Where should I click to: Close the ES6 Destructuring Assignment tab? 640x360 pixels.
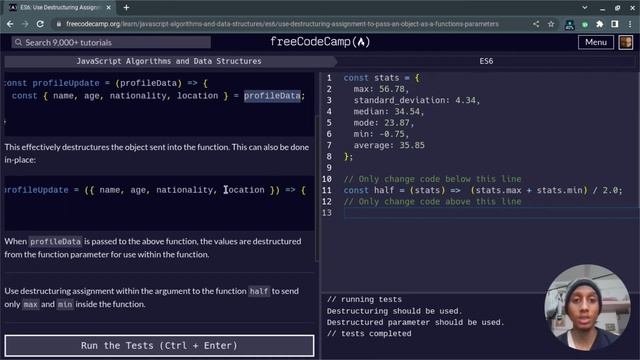click(x=109, y=7)
